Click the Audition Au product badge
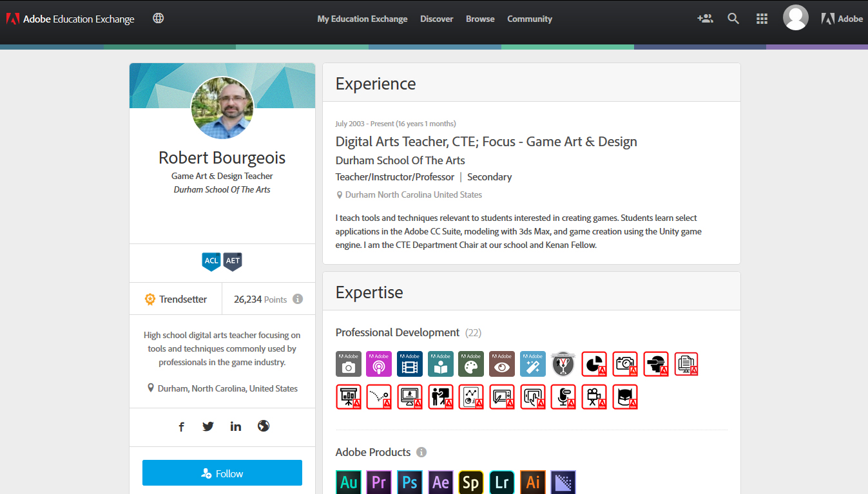Image resolution: width=868 pixels, height=494 pixels. [x=348, y=482]
